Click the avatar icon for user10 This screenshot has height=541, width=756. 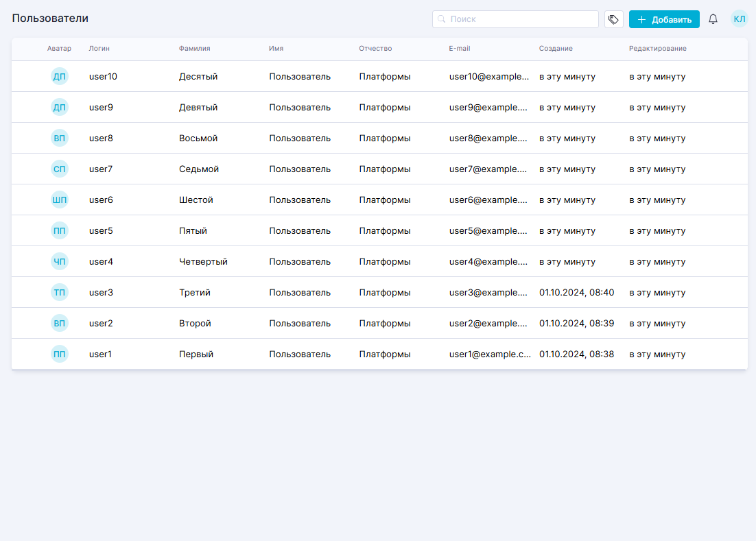[x=60, y=77]
